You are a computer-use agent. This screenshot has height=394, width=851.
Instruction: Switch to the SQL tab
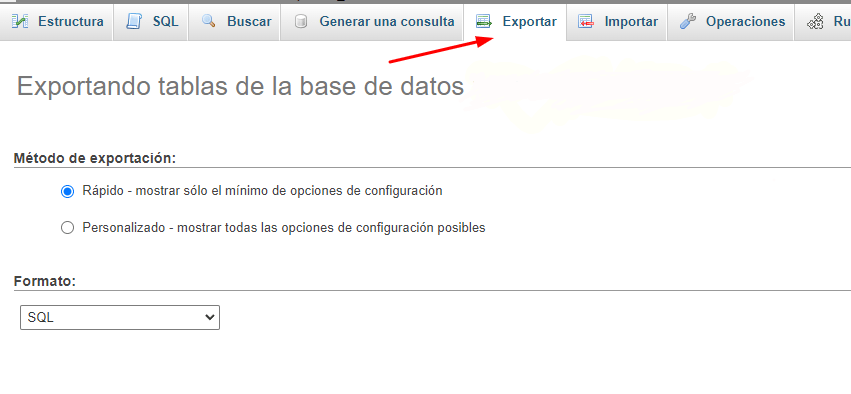click(151, 22)
